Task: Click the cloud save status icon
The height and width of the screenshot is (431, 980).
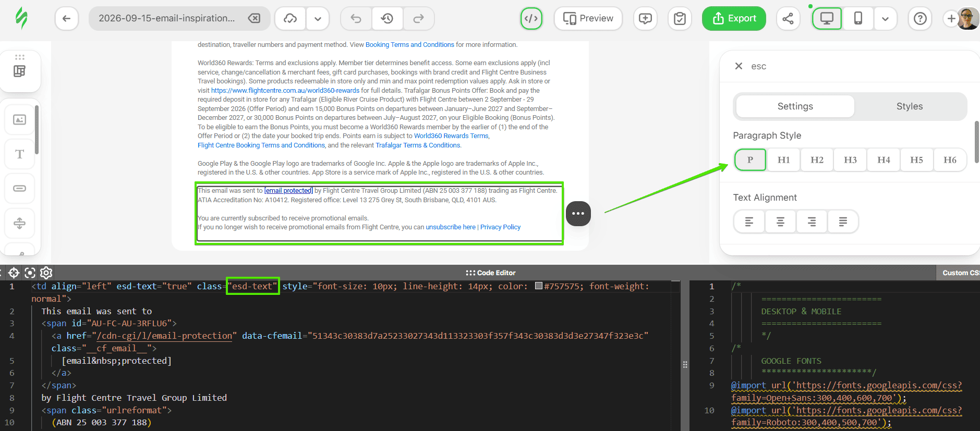Action: point(290,19)
